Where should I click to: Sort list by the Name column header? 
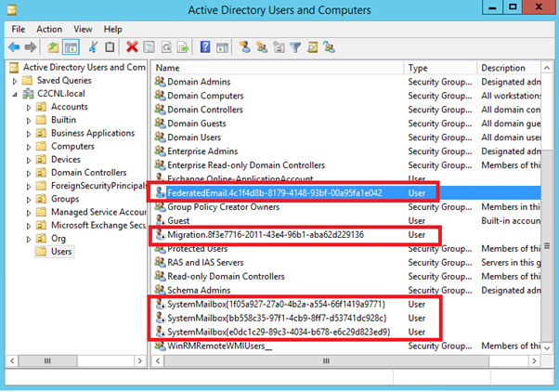[x=279, y=68]
